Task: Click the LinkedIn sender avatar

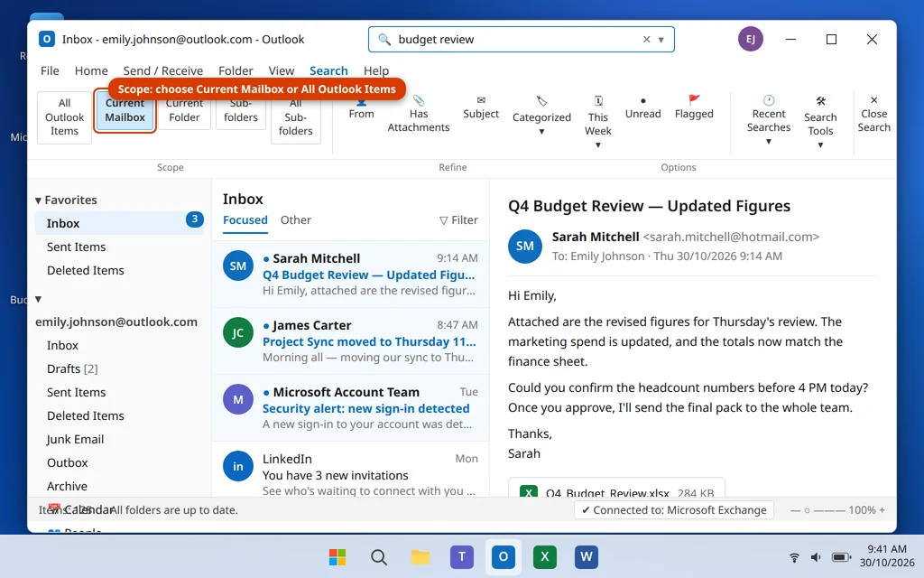Action: click(238, 467)
